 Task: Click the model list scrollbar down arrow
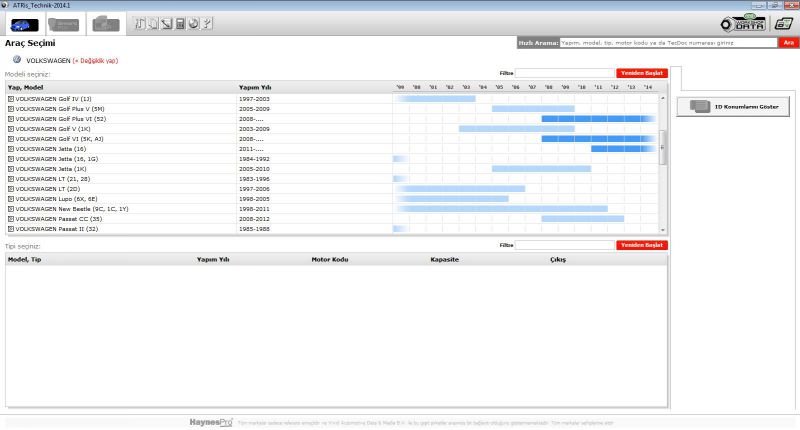tap(663, 230)
